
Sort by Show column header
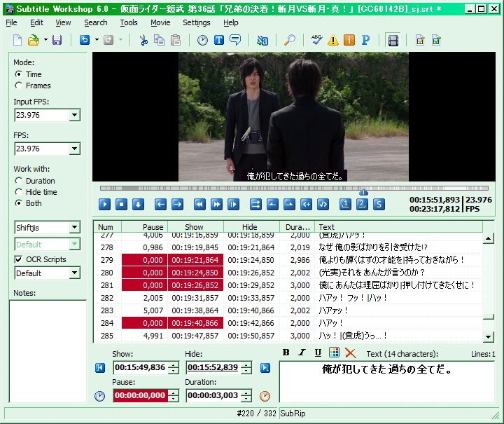click(x=195, y=227)
